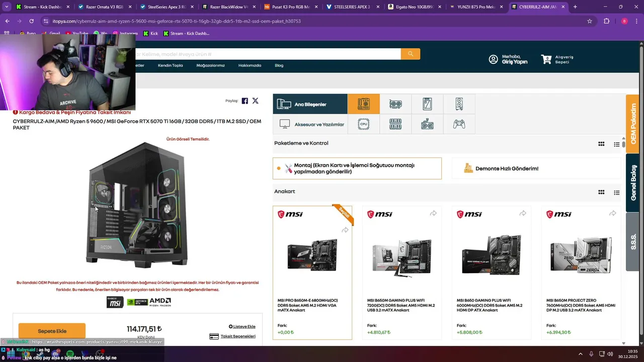Select the graphics card category icon
This screenshot has width=644, height=362.
coord(395,104)
